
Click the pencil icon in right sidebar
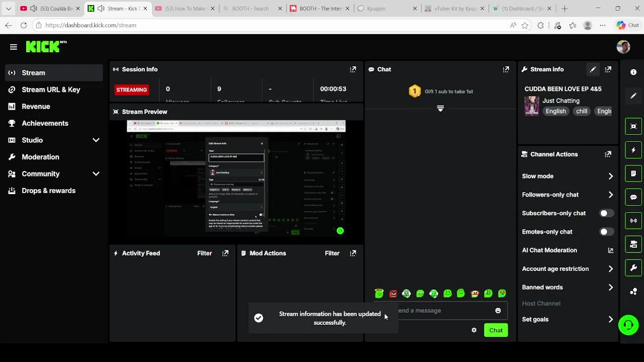[x=633, y=96]
